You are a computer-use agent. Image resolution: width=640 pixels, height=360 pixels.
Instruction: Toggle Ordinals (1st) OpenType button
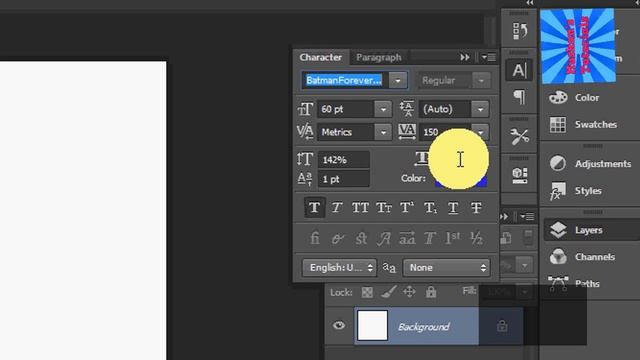(453, 238)
